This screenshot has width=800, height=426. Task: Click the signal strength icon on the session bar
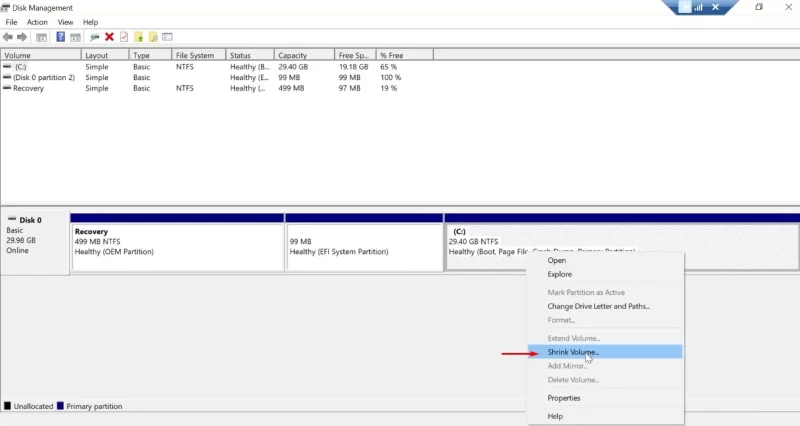(x=699, y=7)
